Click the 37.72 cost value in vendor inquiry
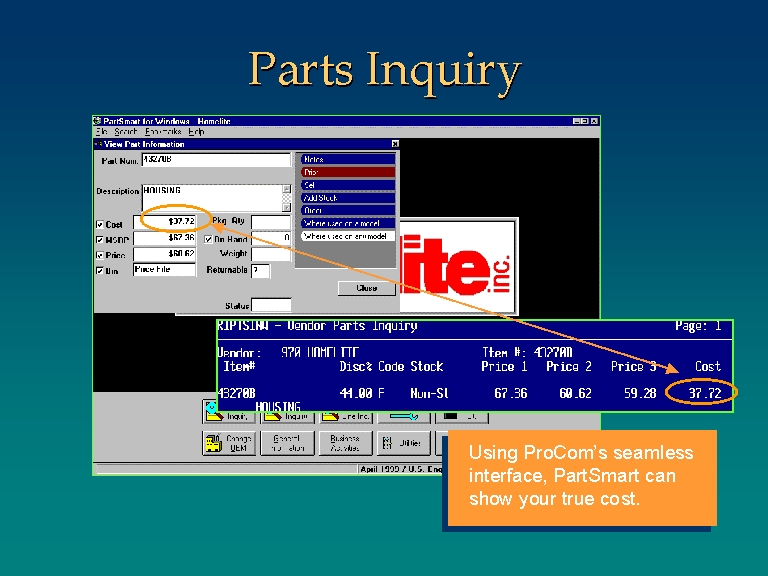The width and height of the screenshot is (768, 576). click(705, 393)
